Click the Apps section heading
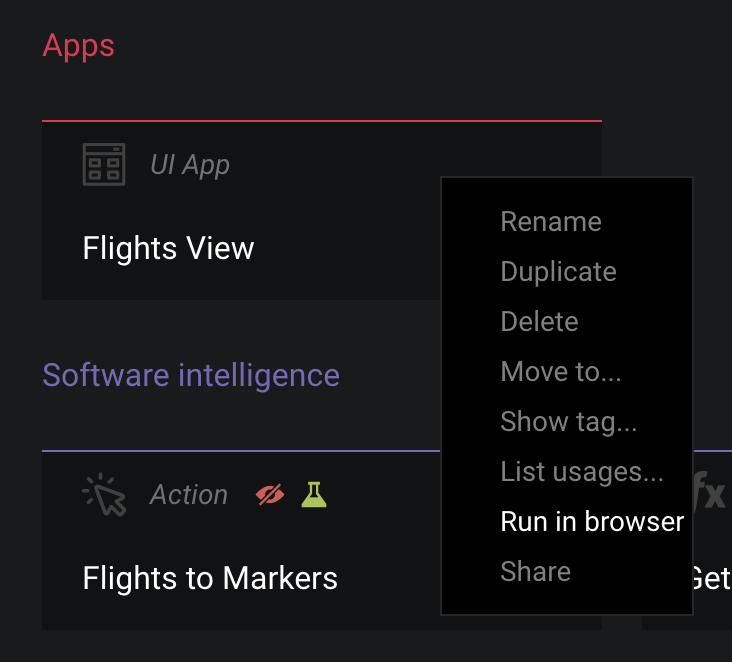732x662 pixels. point(79,46)
